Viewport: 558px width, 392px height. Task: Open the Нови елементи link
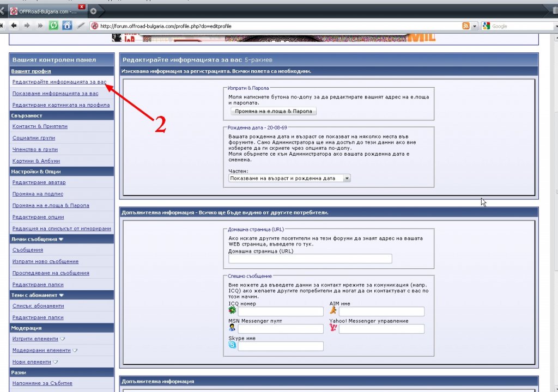click(32, 362)
